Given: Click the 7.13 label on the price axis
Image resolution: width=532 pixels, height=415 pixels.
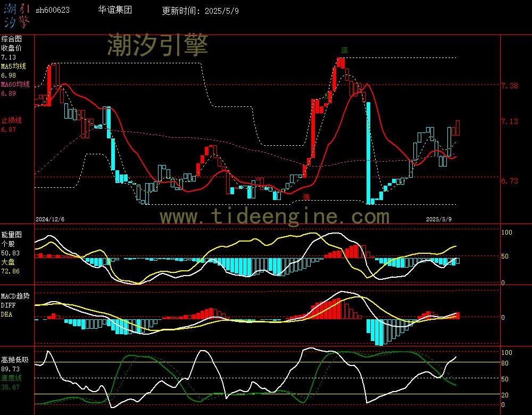Looking at the screenshot, I should (510, 121).
